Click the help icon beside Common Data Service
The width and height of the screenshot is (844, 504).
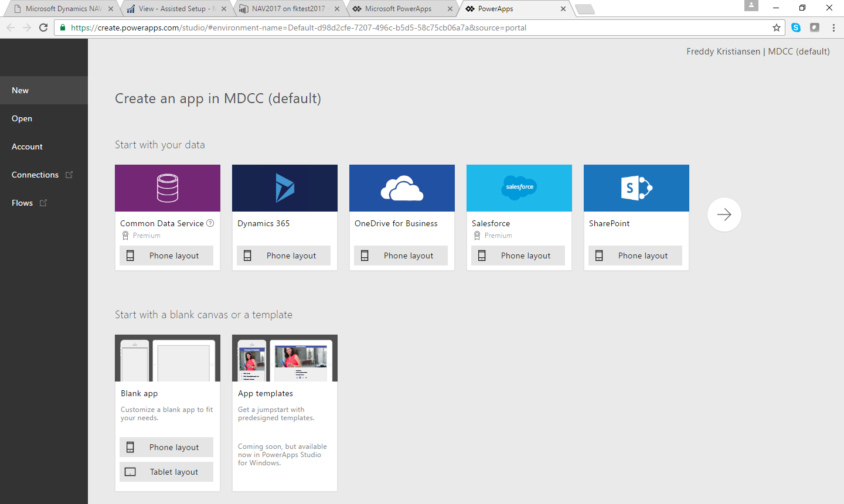coord(210,223)
